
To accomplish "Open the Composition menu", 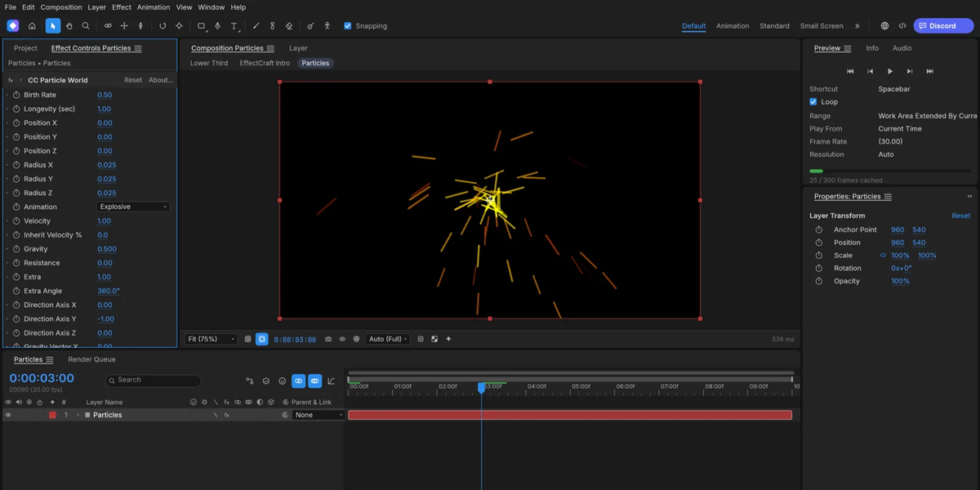I will pos(61,7).
